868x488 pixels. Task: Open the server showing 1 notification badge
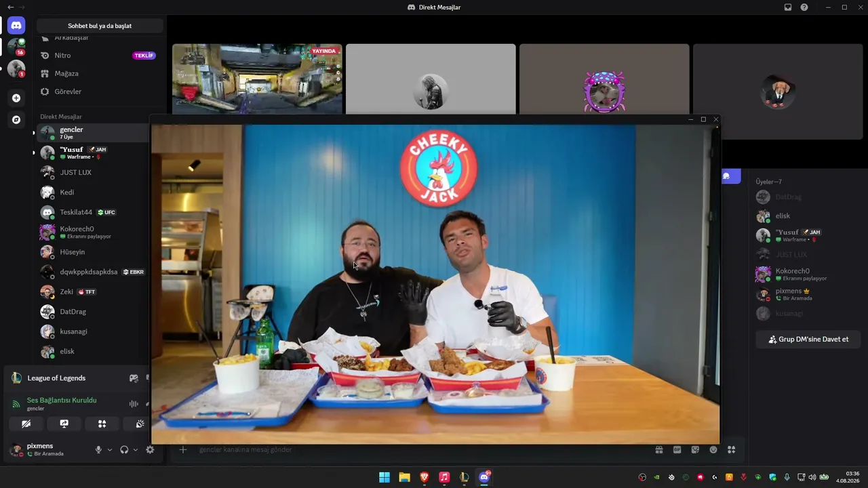[16, 68]
